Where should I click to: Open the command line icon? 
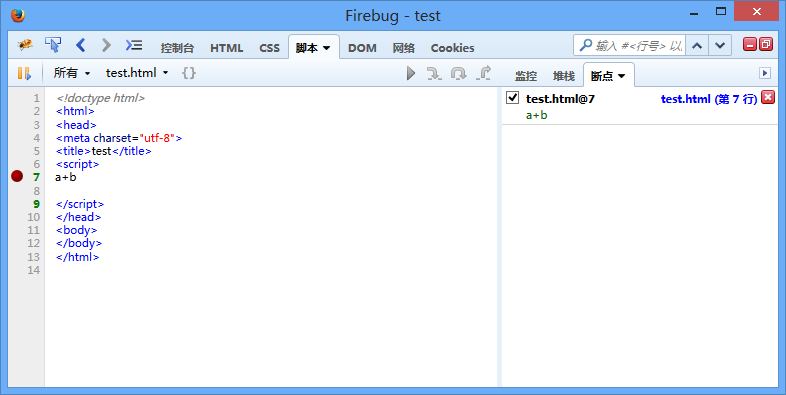134,45
